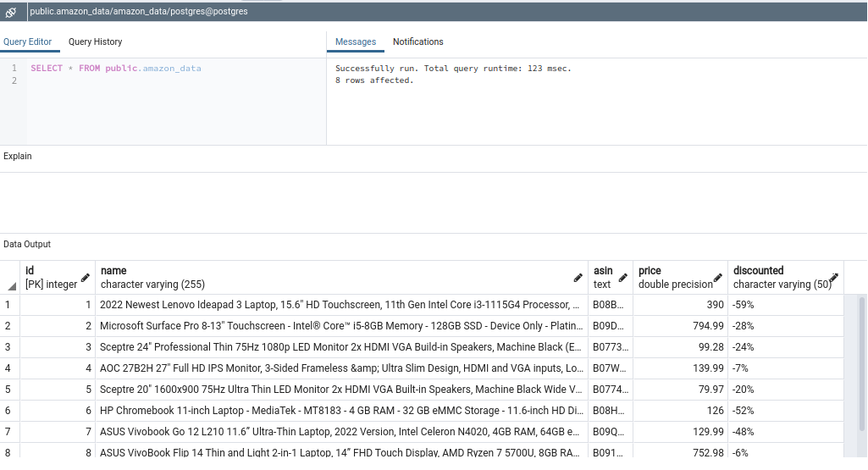Click the price cell 390

(x=680, y=305)
